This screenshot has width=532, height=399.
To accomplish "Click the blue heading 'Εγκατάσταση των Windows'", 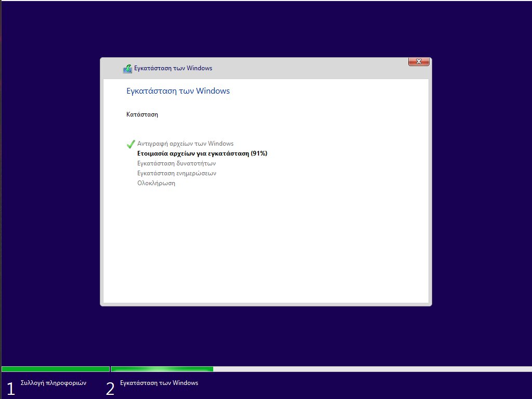I will [178, 91].
